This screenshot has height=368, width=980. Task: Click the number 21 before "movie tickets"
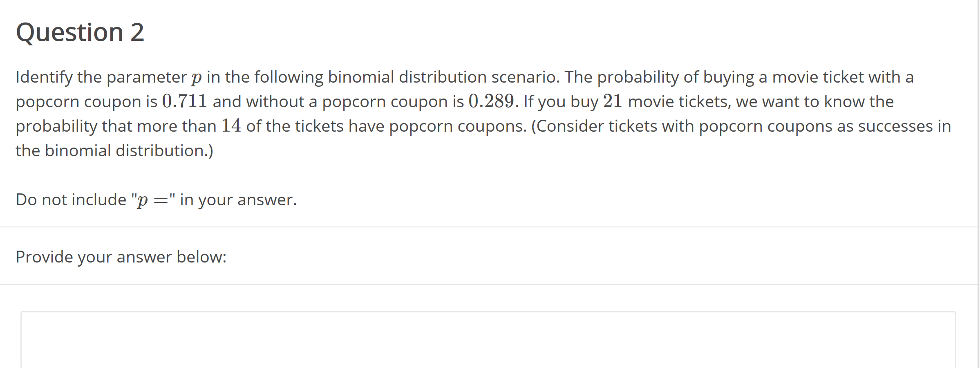click(x=612, y=101)
